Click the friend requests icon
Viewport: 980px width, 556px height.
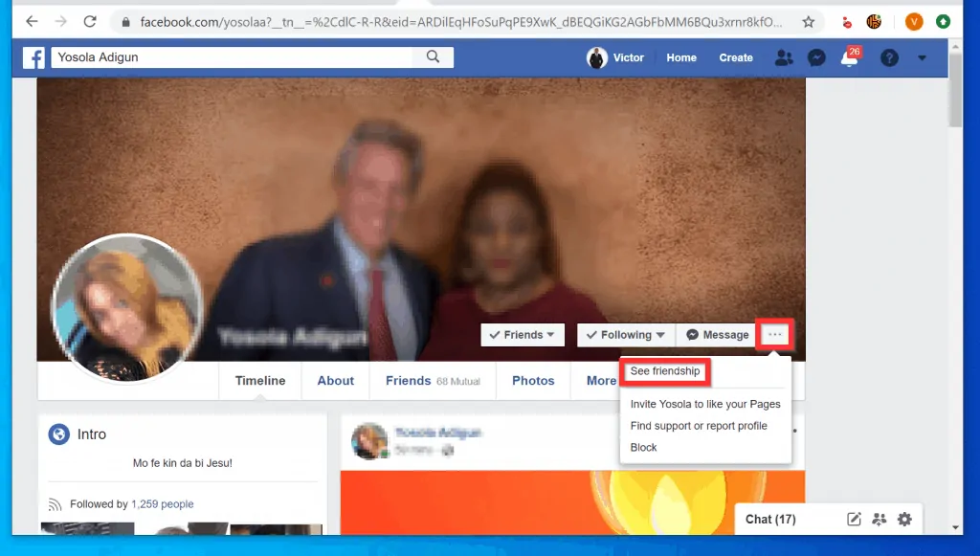tap(784, 58)
